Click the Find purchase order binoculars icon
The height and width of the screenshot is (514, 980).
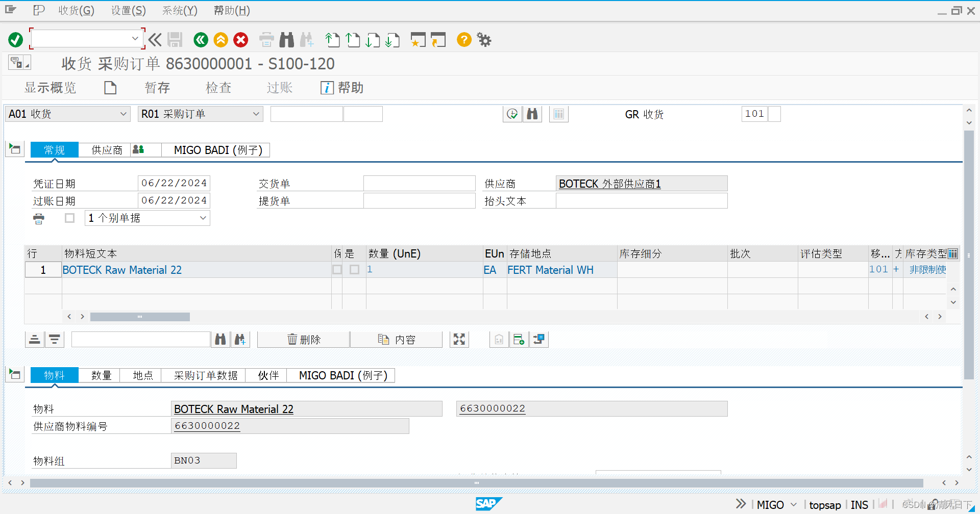[x=532, y=114]
